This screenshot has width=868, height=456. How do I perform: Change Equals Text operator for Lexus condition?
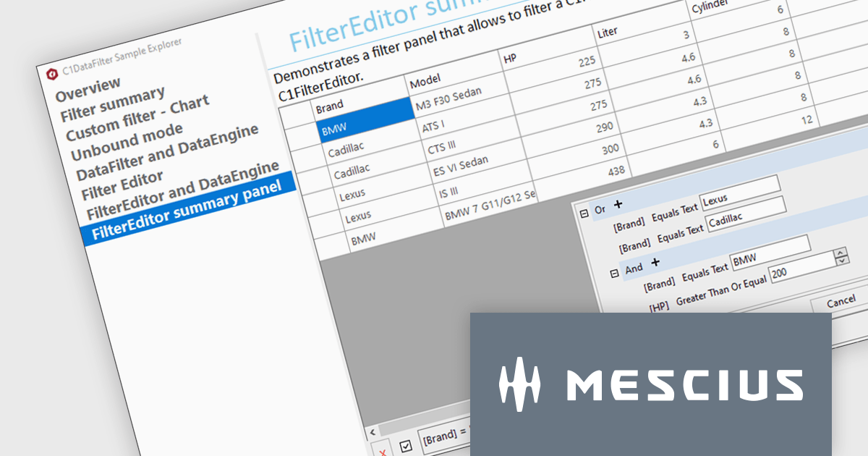pos(674,211)
